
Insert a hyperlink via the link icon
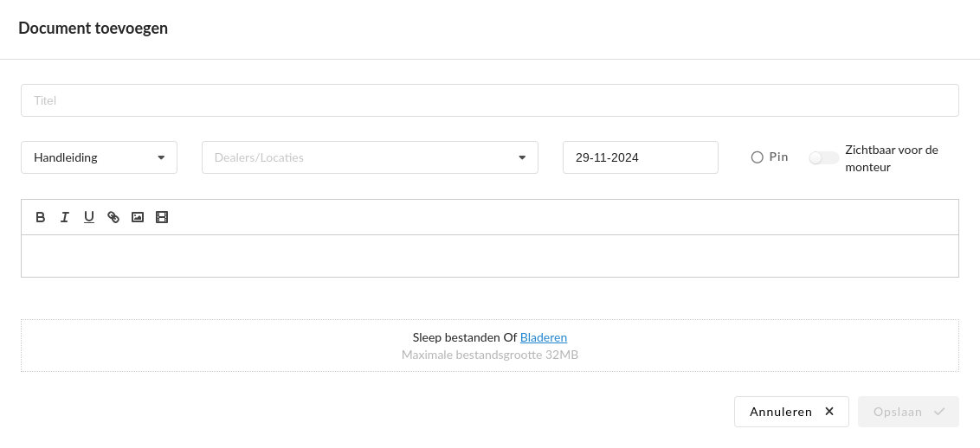point(113,217)
